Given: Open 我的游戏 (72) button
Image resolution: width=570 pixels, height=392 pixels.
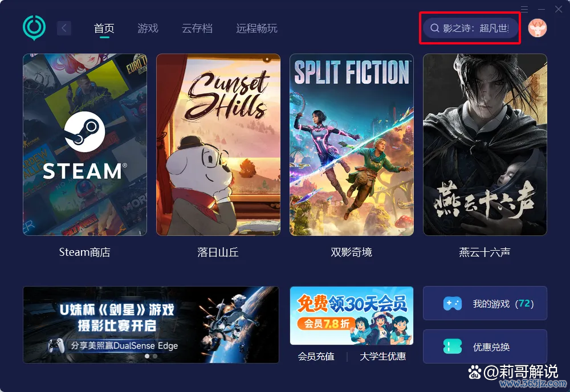Looking at the screenshot, I should click(485, 303).
